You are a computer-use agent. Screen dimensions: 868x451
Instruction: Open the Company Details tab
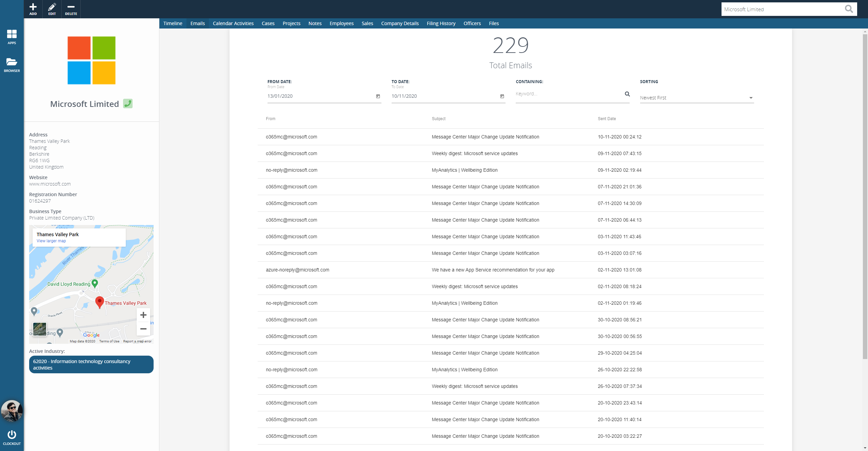pyautogui.click(x=400, y=23)
